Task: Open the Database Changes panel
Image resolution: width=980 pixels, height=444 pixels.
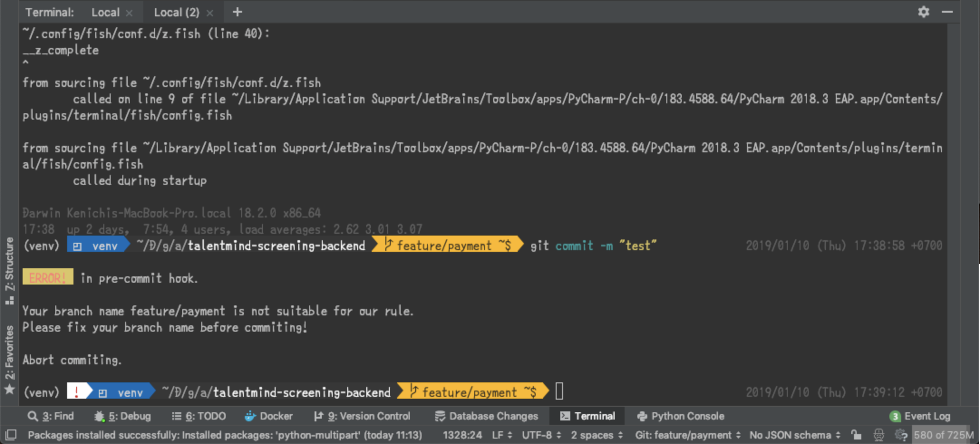Action: click(x=487, y=415)
